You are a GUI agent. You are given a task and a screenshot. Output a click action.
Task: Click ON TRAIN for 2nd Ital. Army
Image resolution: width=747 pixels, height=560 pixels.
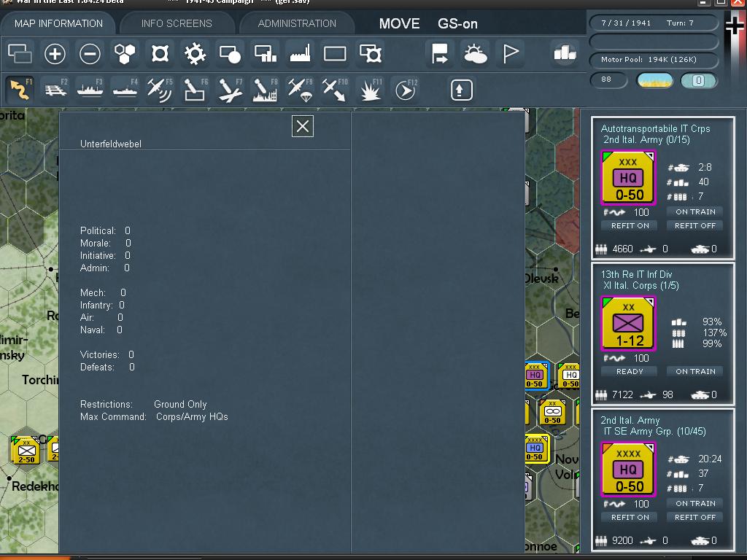695,503
